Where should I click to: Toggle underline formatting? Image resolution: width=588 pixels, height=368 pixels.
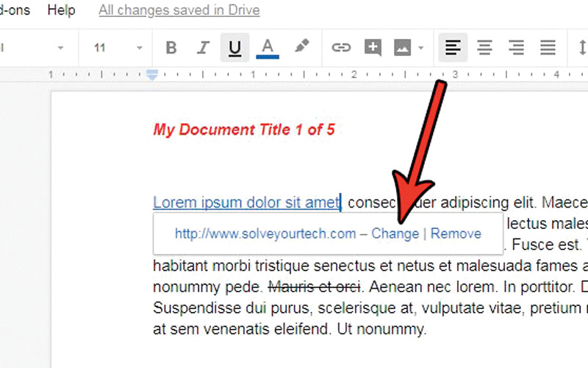234,48
